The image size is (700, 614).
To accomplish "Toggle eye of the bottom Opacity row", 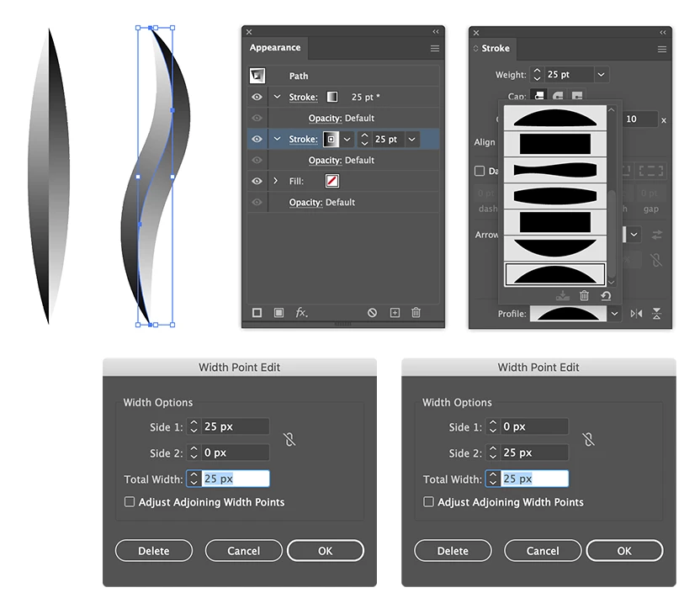I will 257,202.
